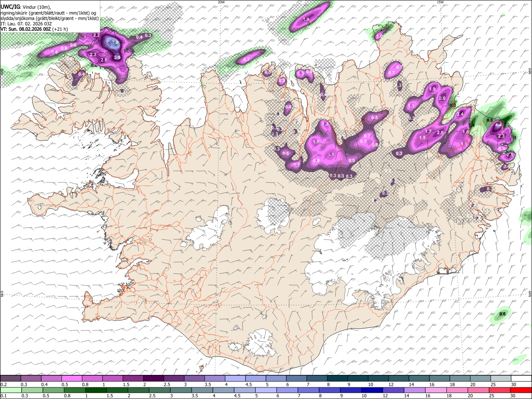Click the '2.3' precipitation value label

click(501, 136)
